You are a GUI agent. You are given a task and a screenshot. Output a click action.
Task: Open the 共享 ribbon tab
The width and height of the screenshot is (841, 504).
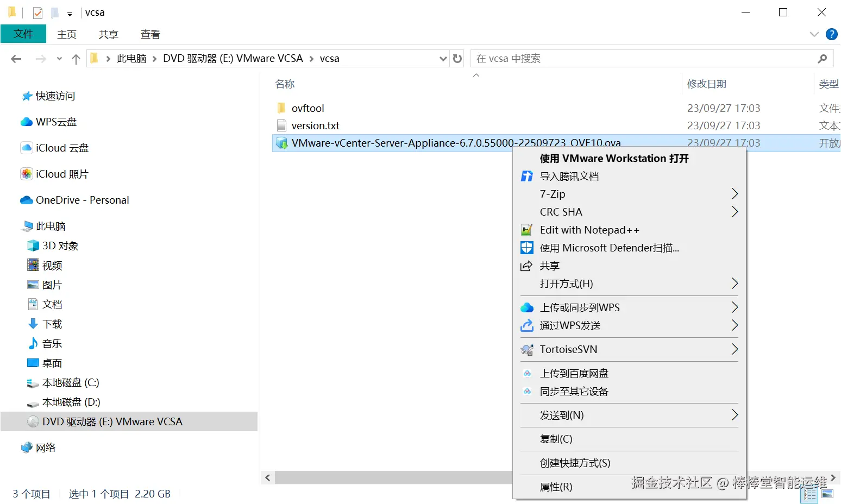[108, 34]
